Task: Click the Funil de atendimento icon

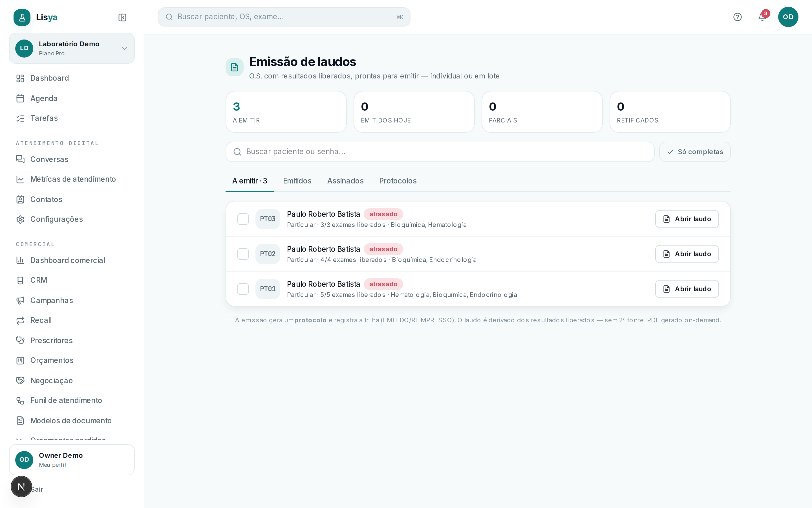Action: click(20, 400)
